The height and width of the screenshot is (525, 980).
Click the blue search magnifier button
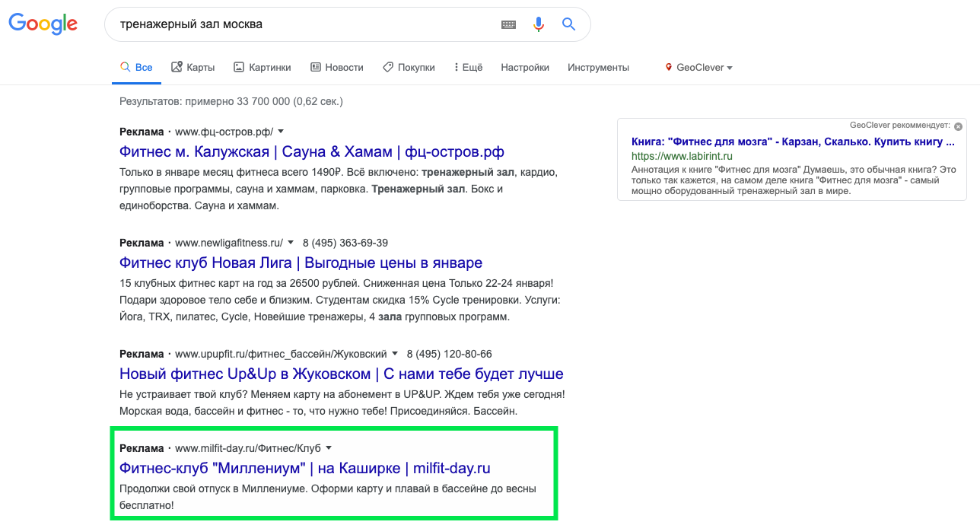pyautogui.click(x=568, y=24)
